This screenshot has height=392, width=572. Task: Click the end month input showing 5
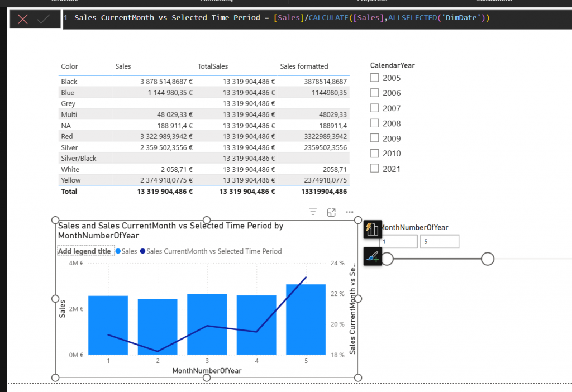(440, 242)
